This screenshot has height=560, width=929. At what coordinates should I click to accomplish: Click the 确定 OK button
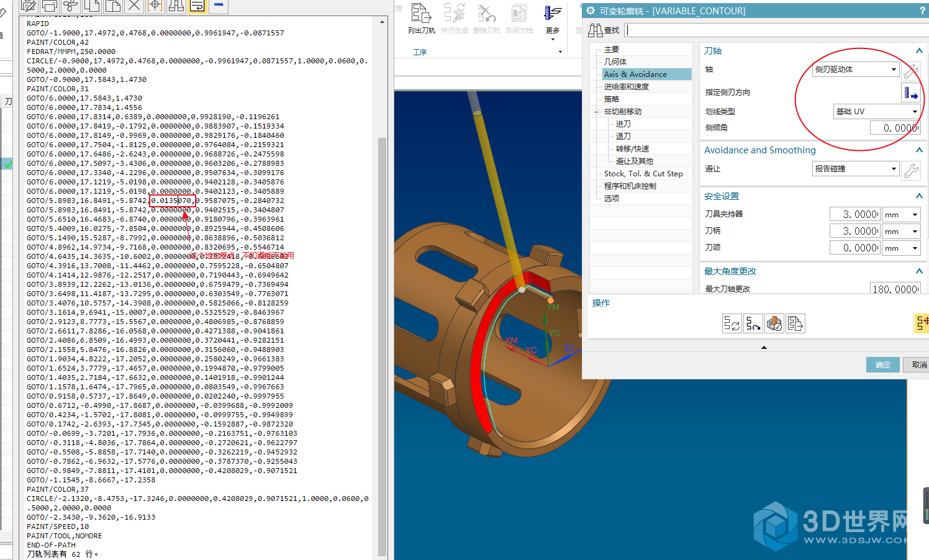pos(883,365)
